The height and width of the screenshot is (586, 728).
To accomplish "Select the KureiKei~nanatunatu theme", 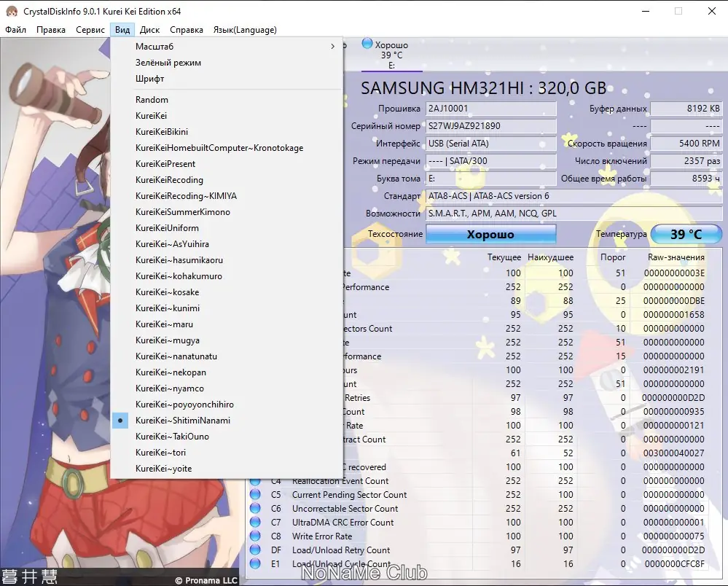I will pyautogui.click(x=227, y=356).
